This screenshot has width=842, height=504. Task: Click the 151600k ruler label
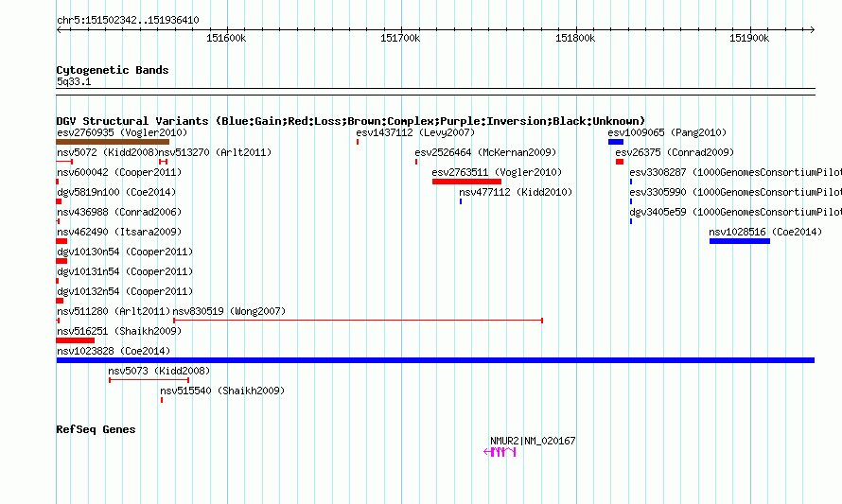[226, 38]
